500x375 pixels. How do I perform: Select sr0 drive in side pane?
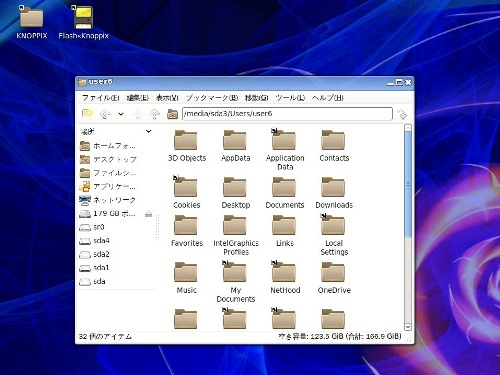[x=92, y=227]
